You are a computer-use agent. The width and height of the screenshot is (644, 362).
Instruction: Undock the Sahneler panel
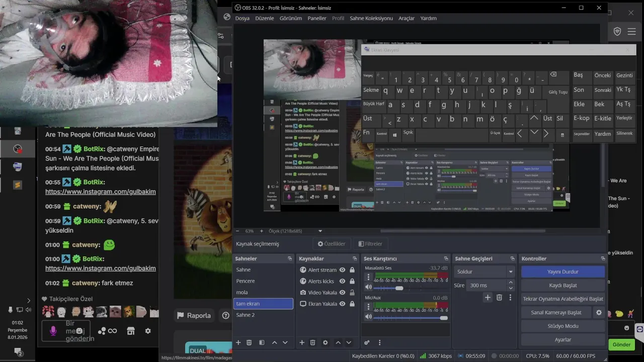coord(290,258)
